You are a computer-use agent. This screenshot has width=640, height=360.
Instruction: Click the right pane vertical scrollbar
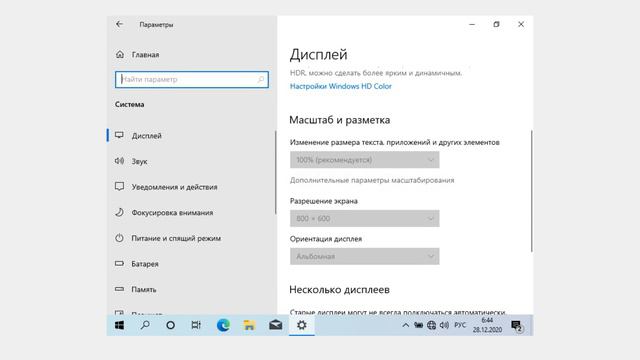[531, 191]
